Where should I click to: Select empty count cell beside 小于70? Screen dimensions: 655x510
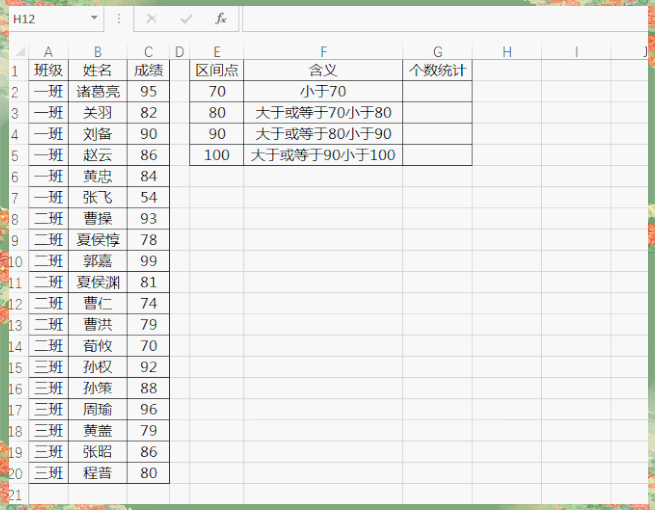coord(438,91)
